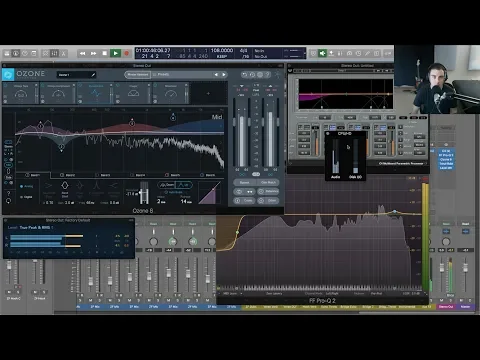Select the blue high-frequency node in Ozone EQ

(x=173, y=117)
